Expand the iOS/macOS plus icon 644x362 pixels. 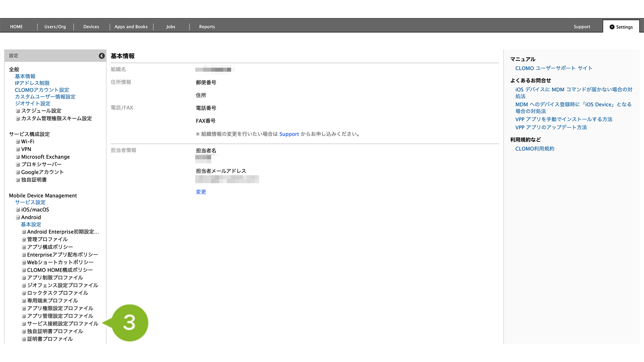click(18, 210)
